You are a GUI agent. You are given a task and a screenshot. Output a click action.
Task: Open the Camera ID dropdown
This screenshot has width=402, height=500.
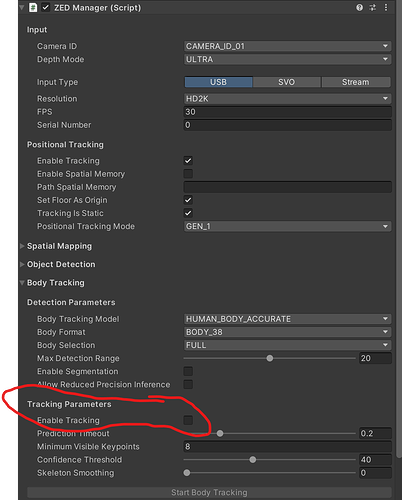click(287, 46)
